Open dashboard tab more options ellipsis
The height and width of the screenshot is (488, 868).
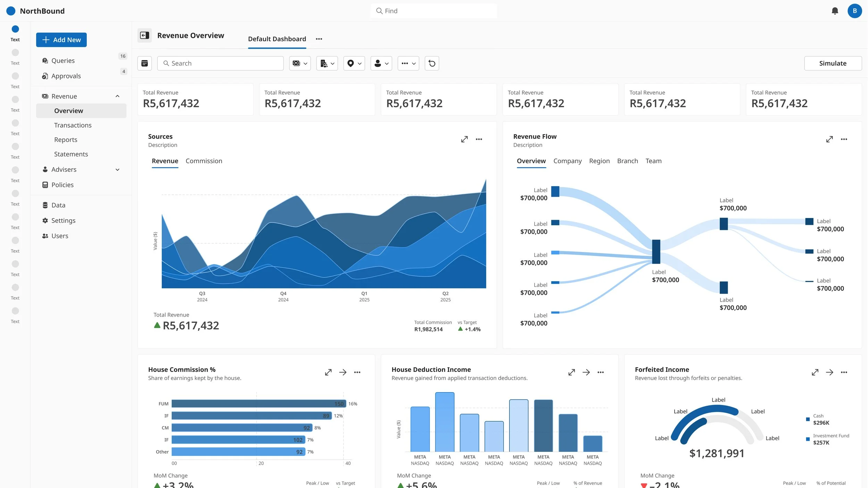coord(319,39)
